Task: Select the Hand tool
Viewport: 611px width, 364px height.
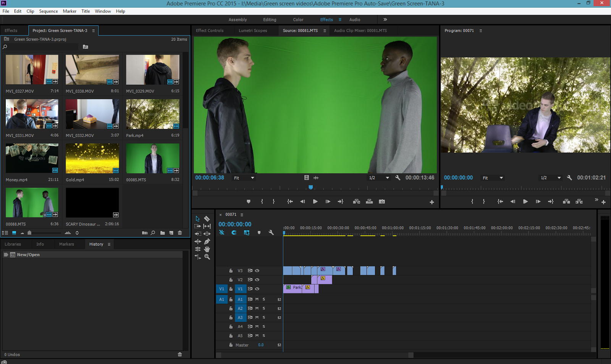Action: click(x=207, y=249)
